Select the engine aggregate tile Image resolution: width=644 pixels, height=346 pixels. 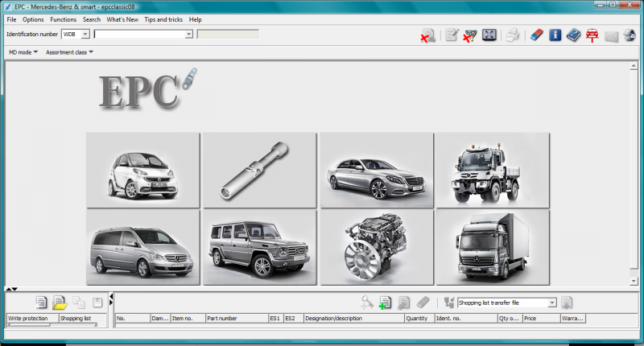pyautogui.click(x=376, y=246)
